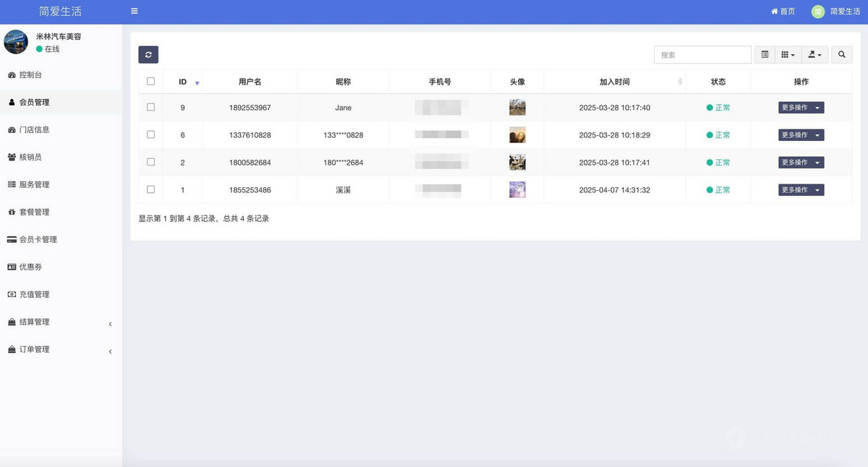Image resolution: width=868 pixels, height=467 pixels.
Task: Check the row checkbox for user Jane
Action: point(150,107)
